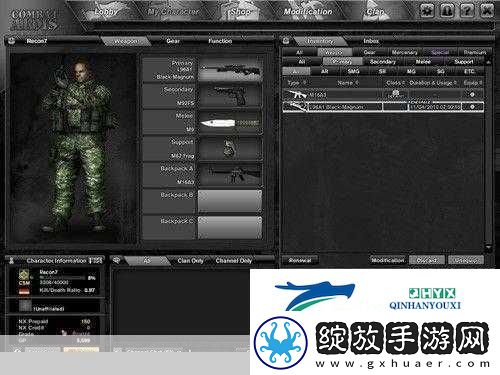The height and width of the screenshot is (375, 500).
Task: Switch to the Function tab
Action: click(220, 41)
